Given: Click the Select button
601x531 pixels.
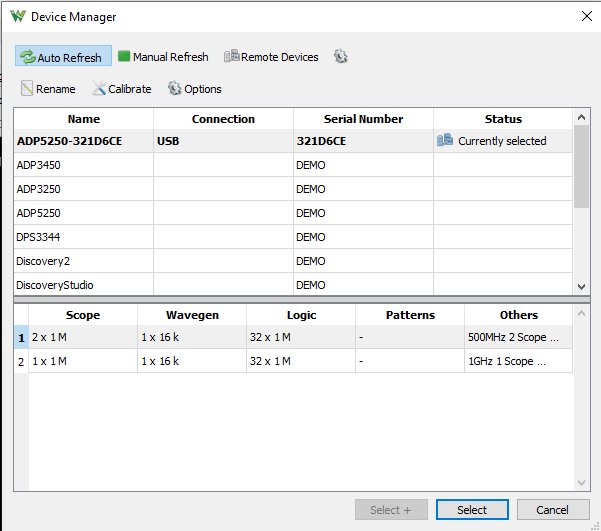Looking at the screenshot, I should (472, 510).
